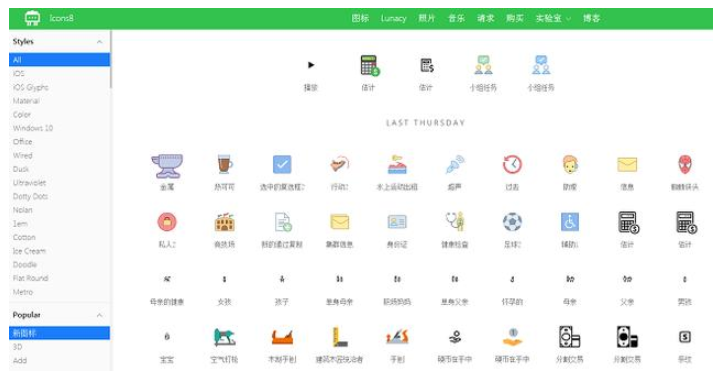The width and height of the screenshot is (721, 388).
Task: Select the ID card icon
Action: [397, 222]
